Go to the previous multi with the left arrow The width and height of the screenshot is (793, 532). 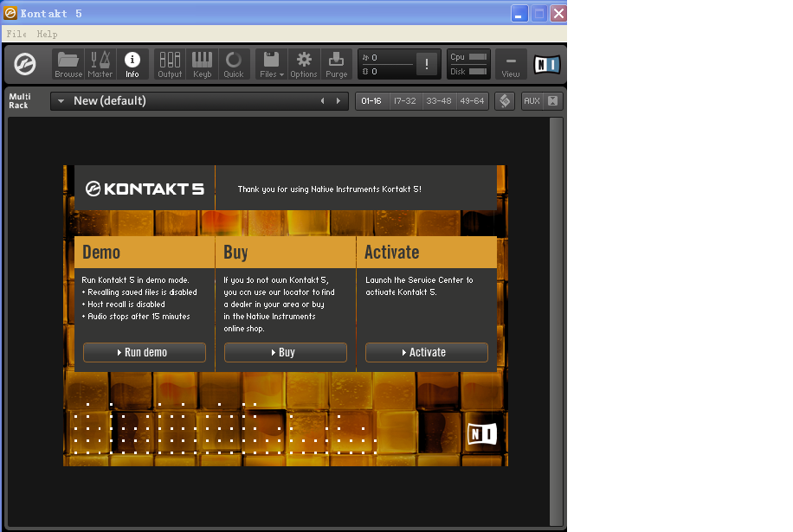pos(323,101)
